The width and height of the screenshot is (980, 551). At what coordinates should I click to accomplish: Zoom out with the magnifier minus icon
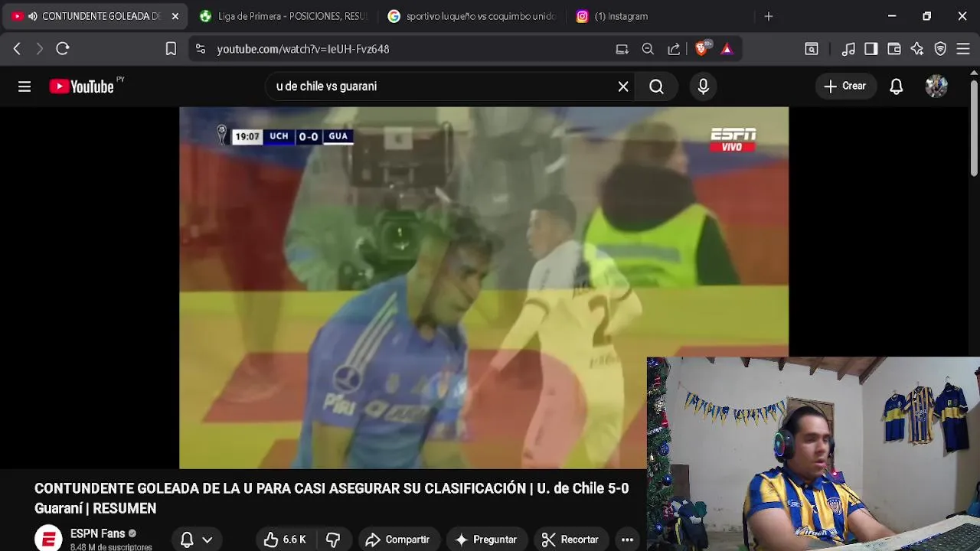648,49
